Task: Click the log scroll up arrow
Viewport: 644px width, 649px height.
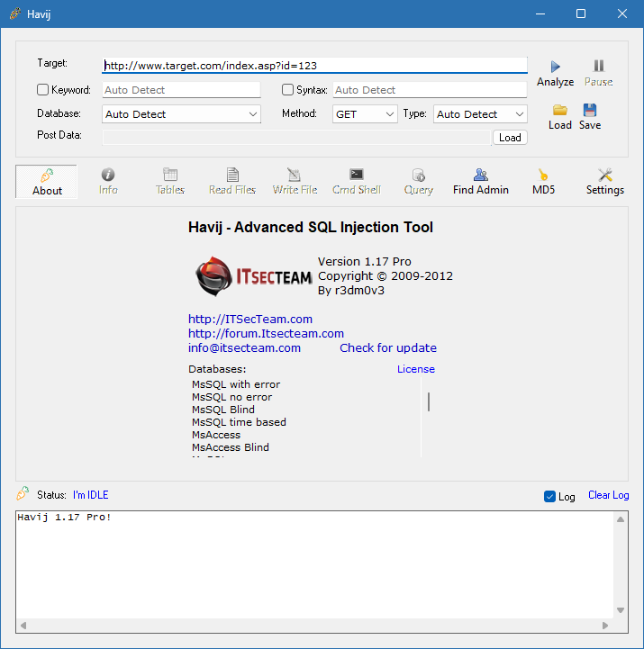Action: point(621,519)
